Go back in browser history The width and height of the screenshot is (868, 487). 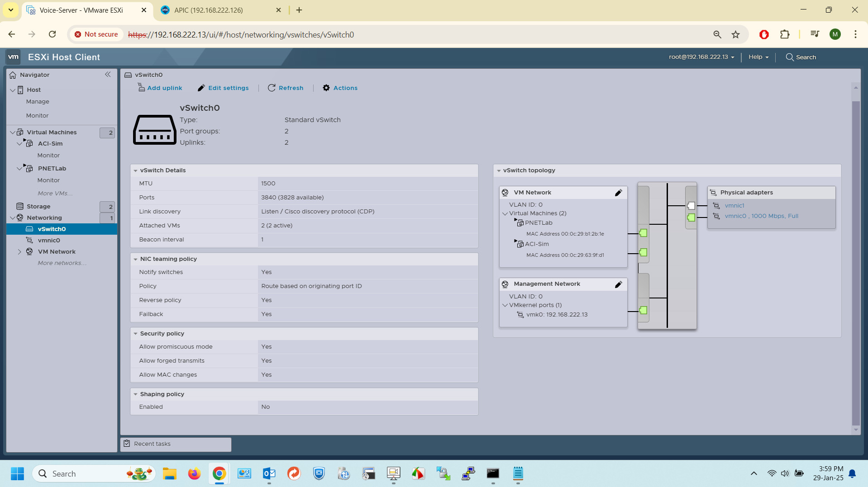click(x=12, y=34)
